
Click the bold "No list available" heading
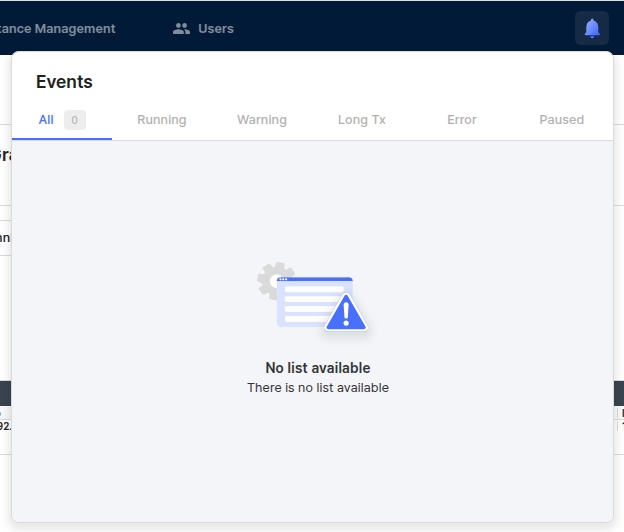pyautogui.click(x=318, y=368)
